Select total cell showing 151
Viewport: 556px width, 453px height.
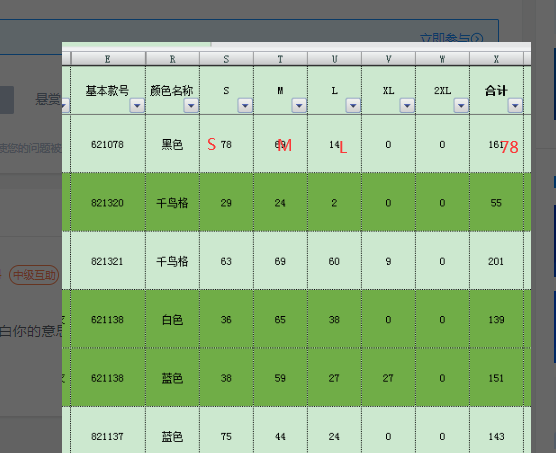click(496, 378)
